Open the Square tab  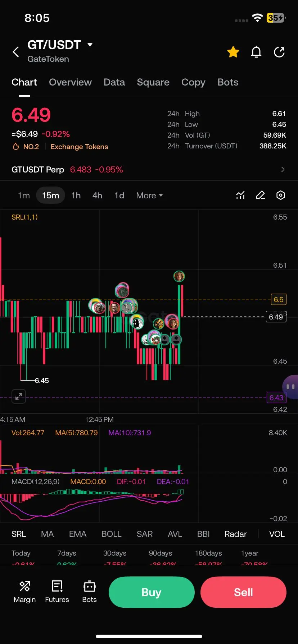click(x=153, y=82)
